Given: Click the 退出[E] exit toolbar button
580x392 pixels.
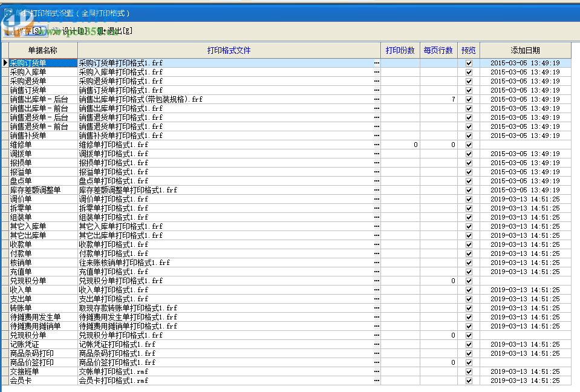Looking at the screenshot, I should click(x=115, y=31).
